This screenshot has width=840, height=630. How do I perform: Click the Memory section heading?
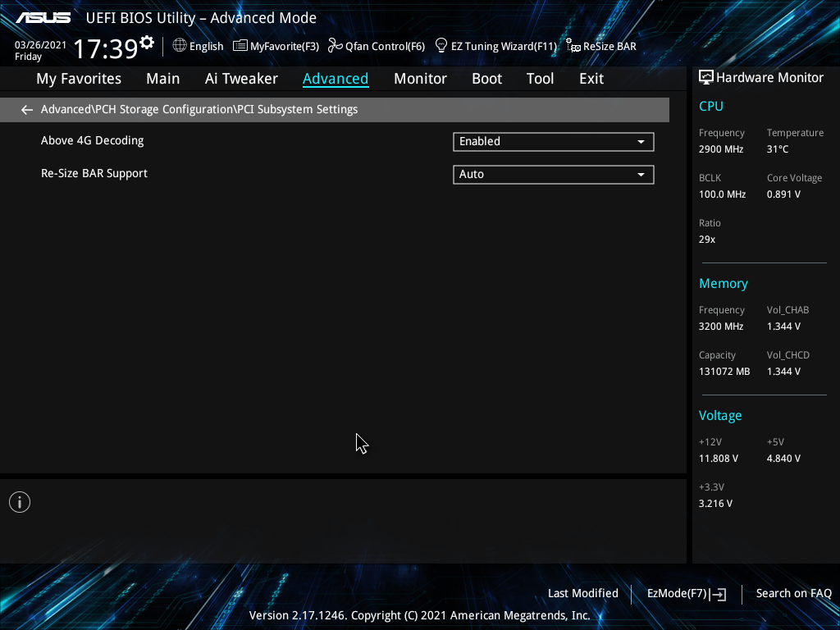[x=724, y=283]
